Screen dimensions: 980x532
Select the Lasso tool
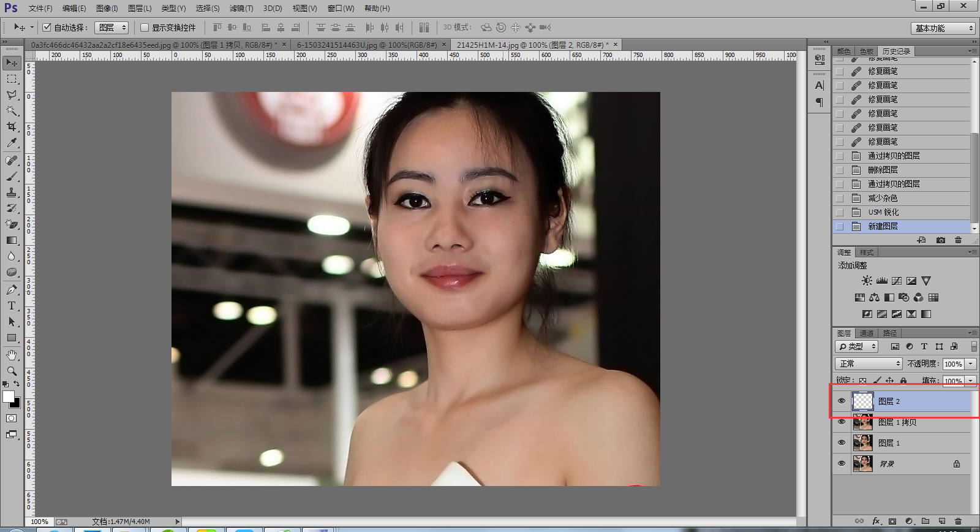coord(12,95)
